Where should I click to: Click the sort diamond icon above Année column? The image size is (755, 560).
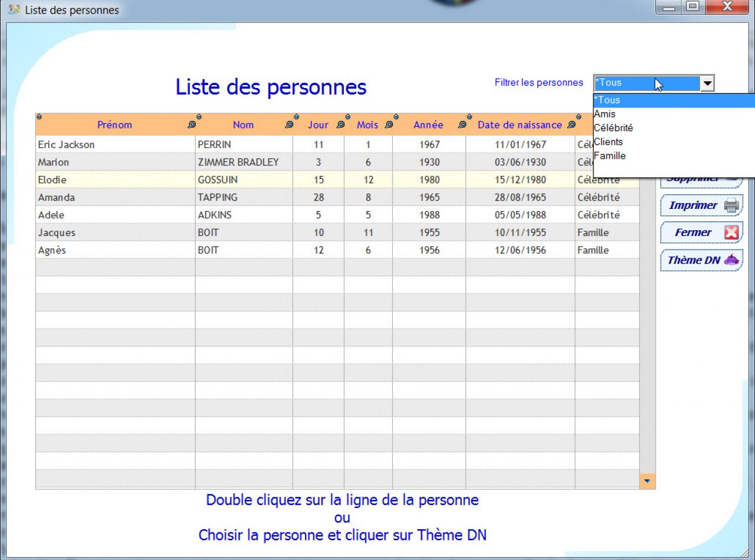[x=468, y=117]
